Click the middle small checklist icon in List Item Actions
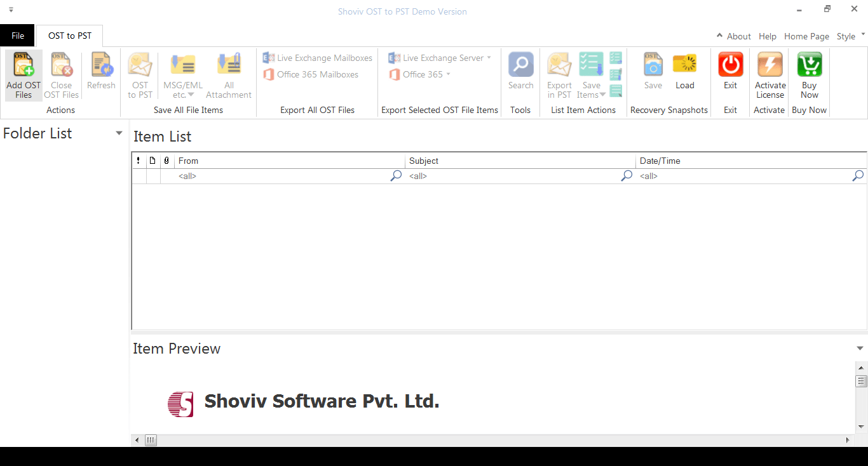The image size is (868, 466). pyautogui.click(x=616, y=74)
